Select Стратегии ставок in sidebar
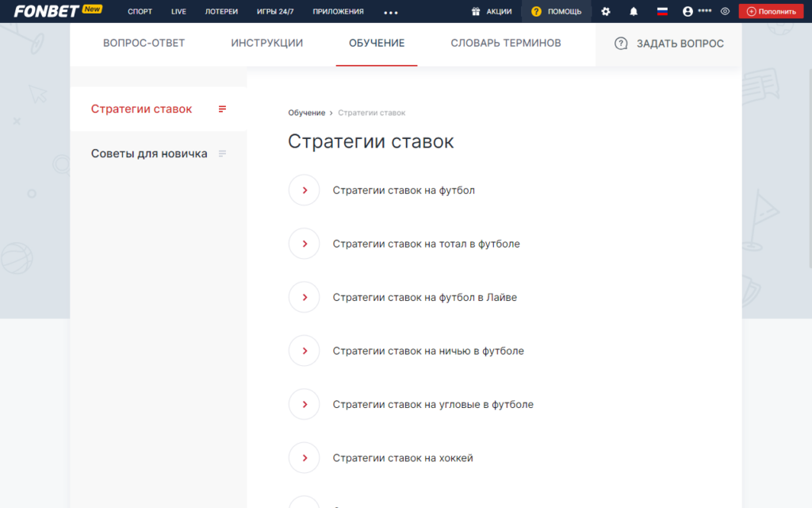Viewport: 812px width, 508px height. click(x=141, y=109)
